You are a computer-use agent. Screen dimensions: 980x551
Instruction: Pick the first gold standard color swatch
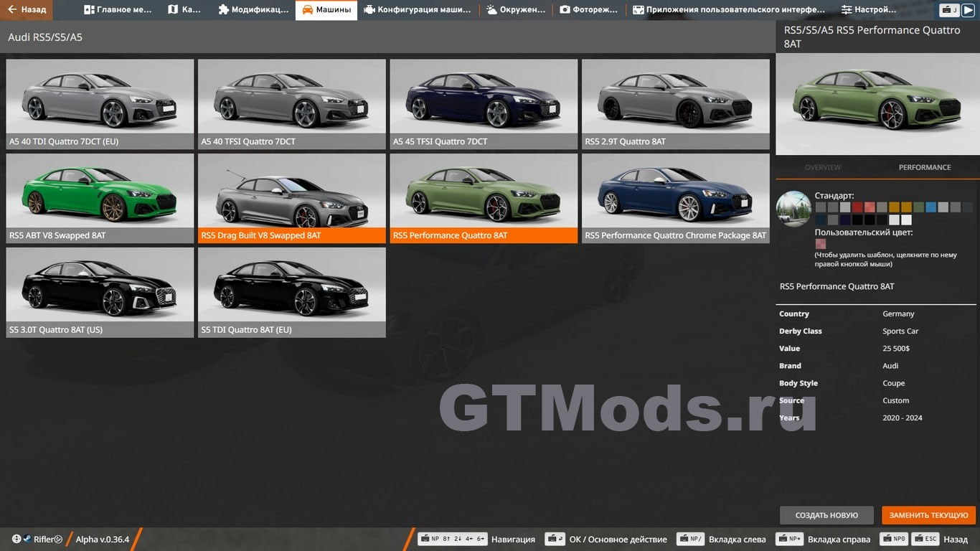coord(894,207)
